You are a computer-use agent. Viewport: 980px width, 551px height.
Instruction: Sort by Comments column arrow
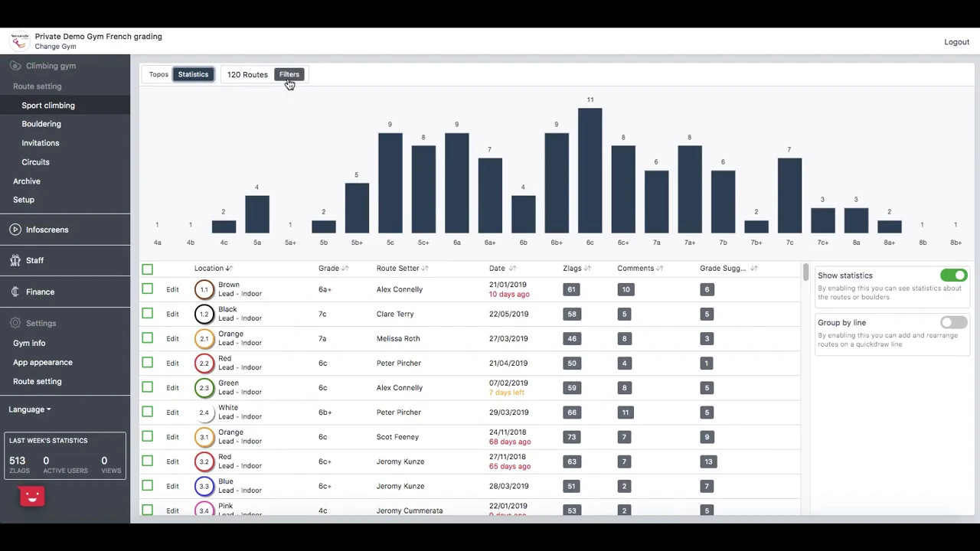660,269
